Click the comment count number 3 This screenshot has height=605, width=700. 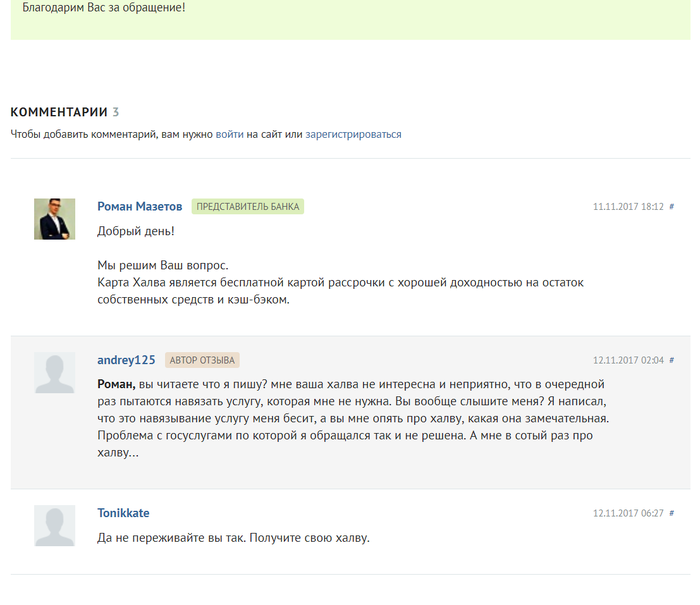point(116,112)
